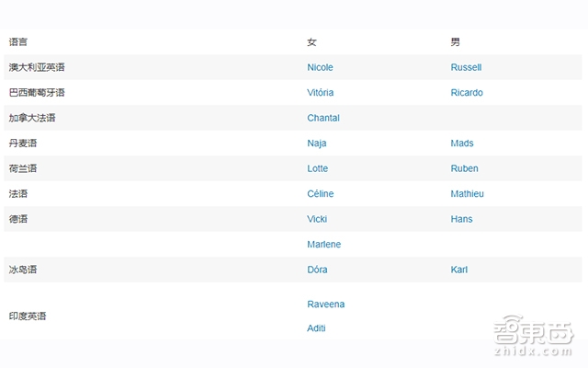Open the Chantal voice link
This screenshot has height=368, width=588.
point(323,118)
